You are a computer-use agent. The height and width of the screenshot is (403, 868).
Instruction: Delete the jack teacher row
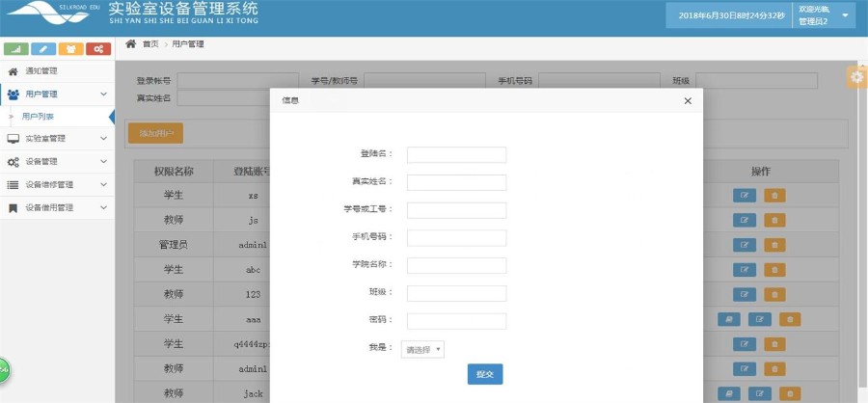(790, 393)
